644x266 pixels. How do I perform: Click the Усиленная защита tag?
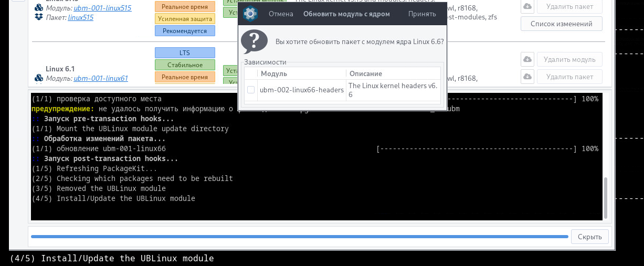185,19
